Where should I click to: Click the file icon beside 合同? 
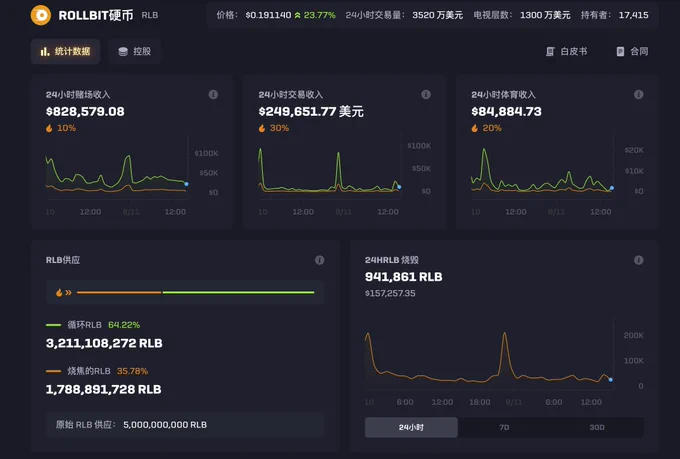pos(620,52)
